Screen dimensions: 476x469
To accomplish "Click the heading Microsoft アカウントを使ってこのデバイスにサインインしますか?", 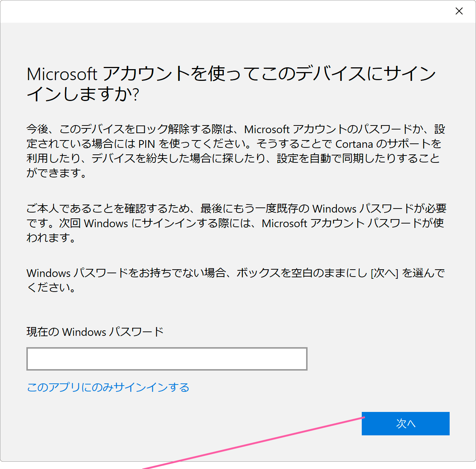I will click(231, 84).
